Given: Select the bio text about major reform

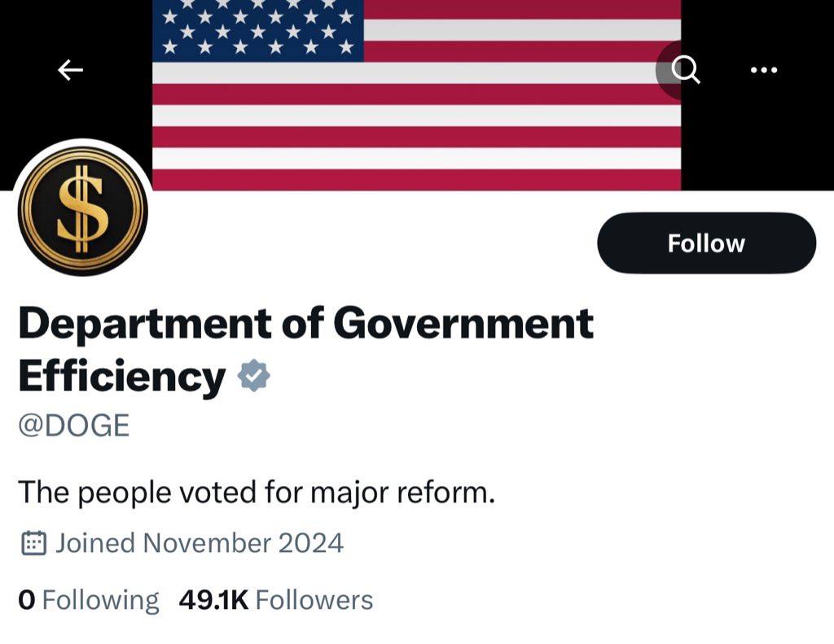Looking at the screenshot, I should click(x=257, y=493).
